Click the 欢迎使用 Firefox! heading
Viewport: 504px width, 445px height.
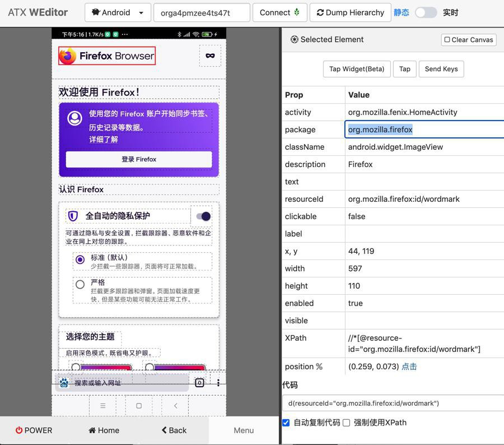pyautogui.click(x=99, y=92)
